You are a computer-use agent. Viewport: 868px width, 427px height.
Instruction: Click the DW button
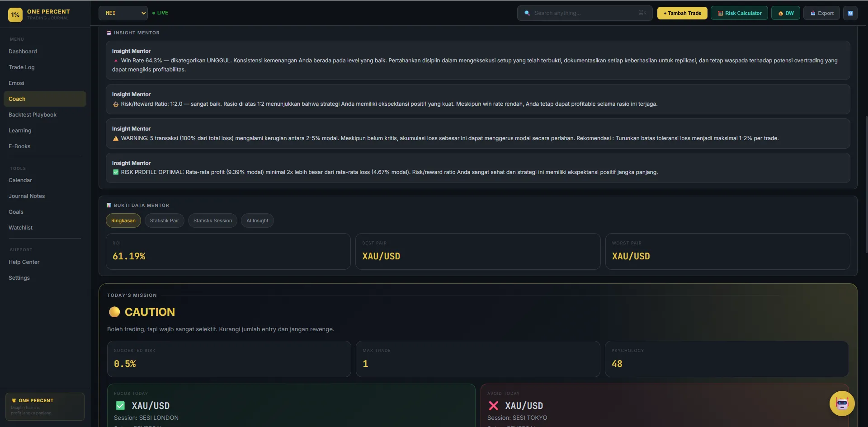click(786, 13)
